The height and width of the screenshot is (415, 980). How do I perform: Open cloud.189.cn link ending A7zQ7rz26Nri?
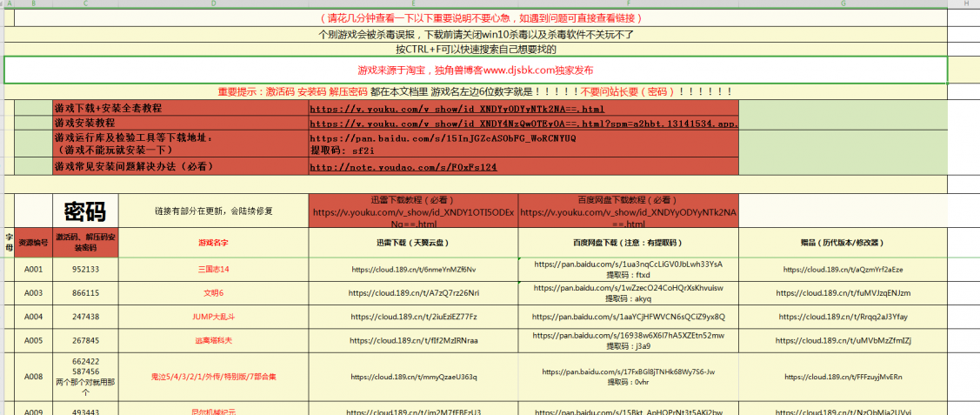click(x=413, y=292)
